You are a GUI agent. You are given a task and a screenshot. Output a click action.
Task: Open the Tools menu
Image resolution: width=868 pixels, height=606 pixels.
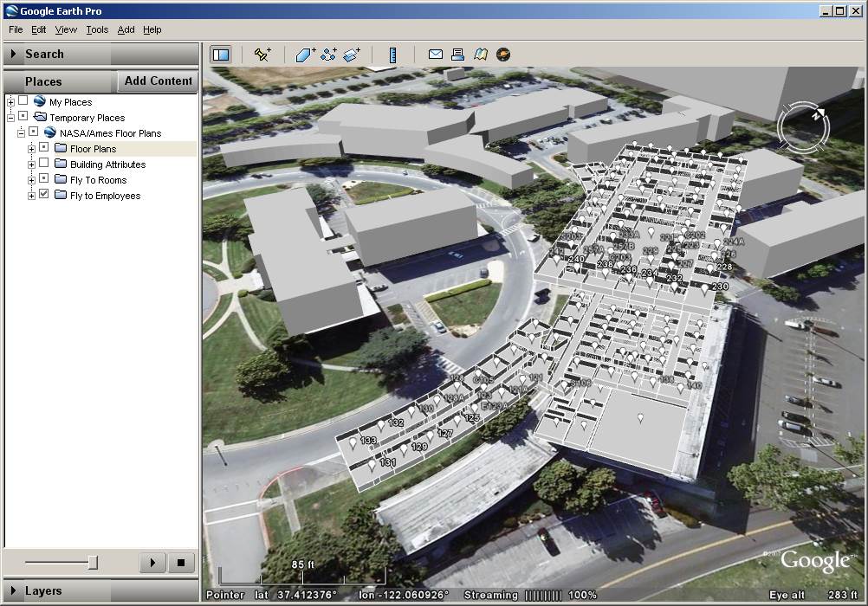(x=97, y=30)
